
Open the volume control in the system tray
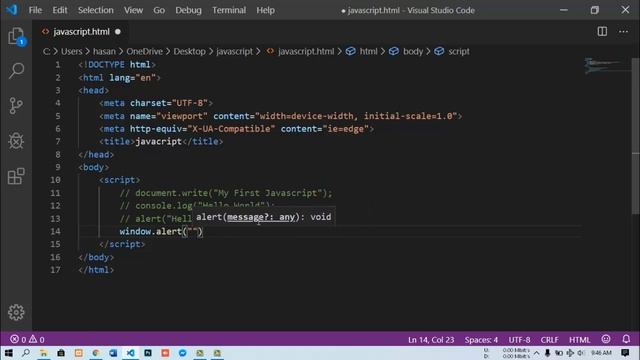(580, 353)
